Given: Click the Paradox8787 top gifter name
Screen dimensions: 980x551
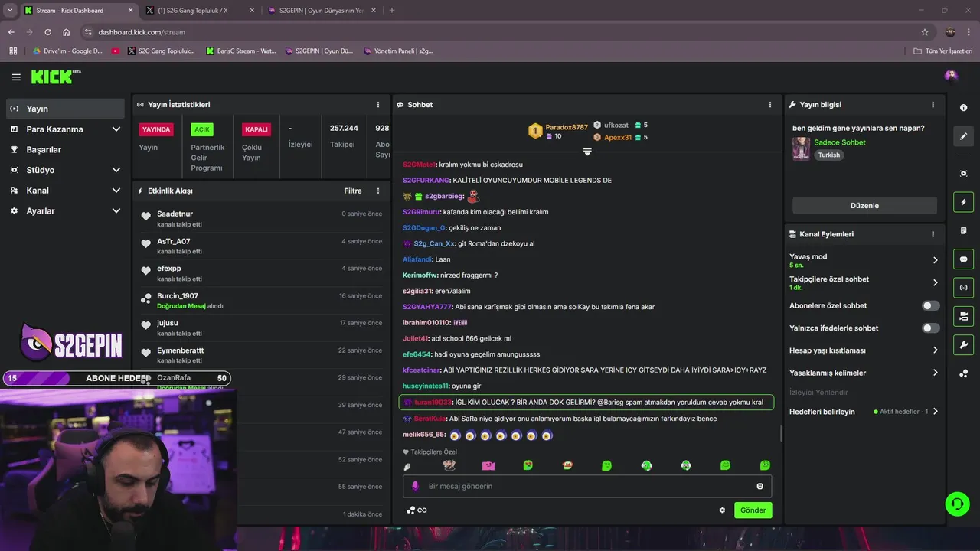Looking at the screenshot, I should 567,127.
